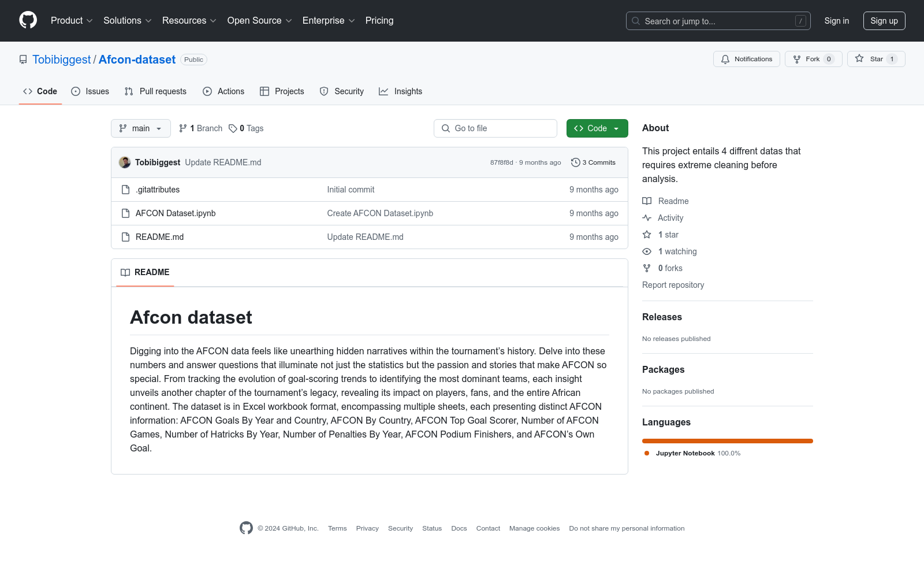Click the GitHub logo in the header

(28, 20)
